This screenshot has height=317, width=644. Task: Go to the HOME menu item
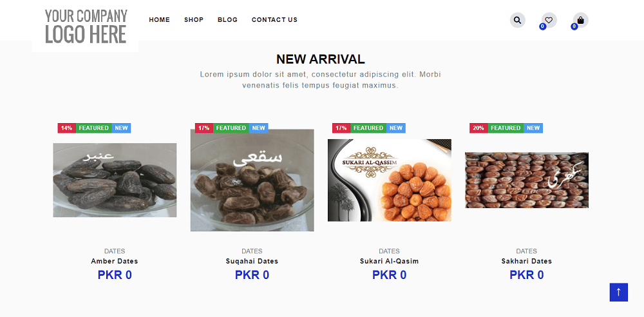[159, 20]
